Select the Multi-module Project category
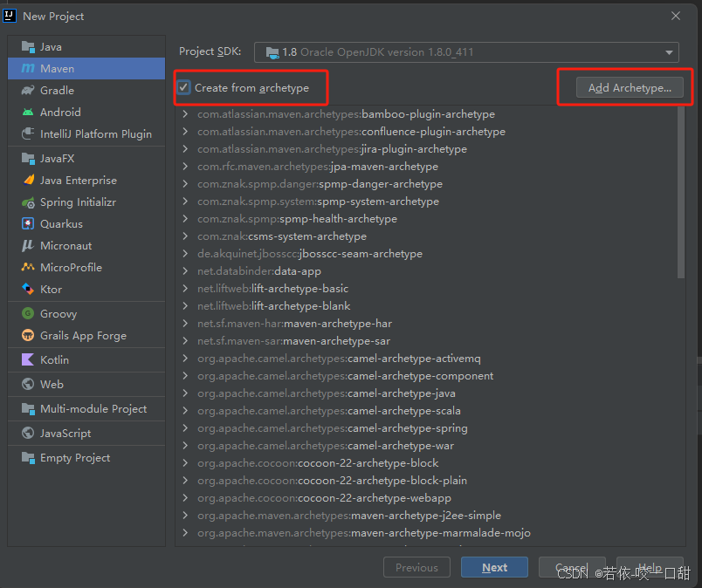This screenshot has width=702, height=588. coord(93,409)
